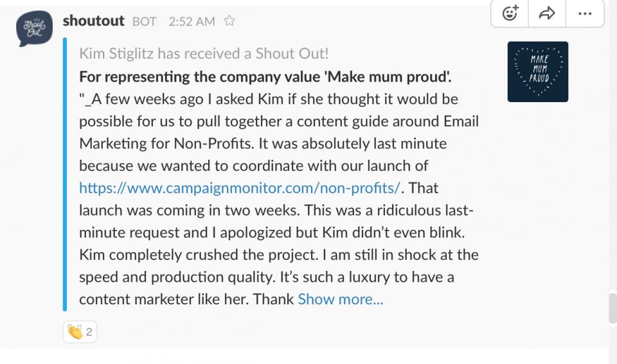617x364 pixels.
Task: Toggle the clapping hands reaction
Action: 80,332
